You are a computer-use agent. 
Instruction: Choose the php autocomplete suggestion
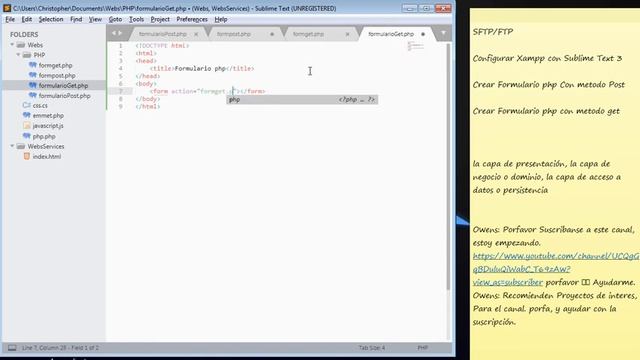tap(302, 100)
